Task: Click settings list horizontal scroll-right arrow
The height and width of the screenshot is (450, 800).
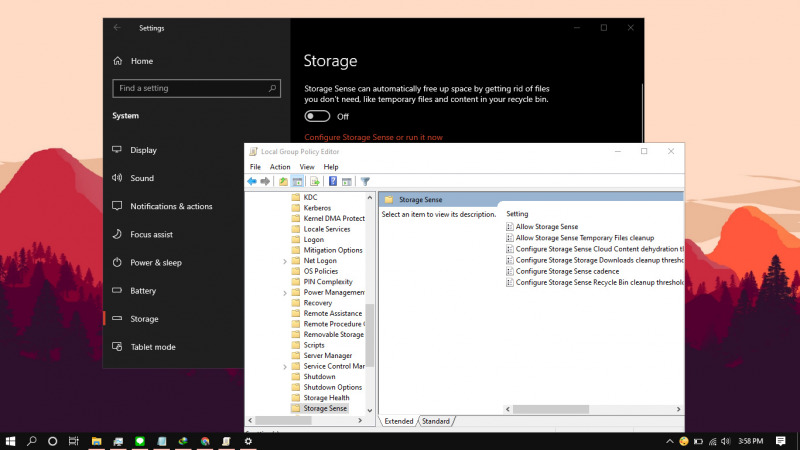Action: tap(678, 409)
